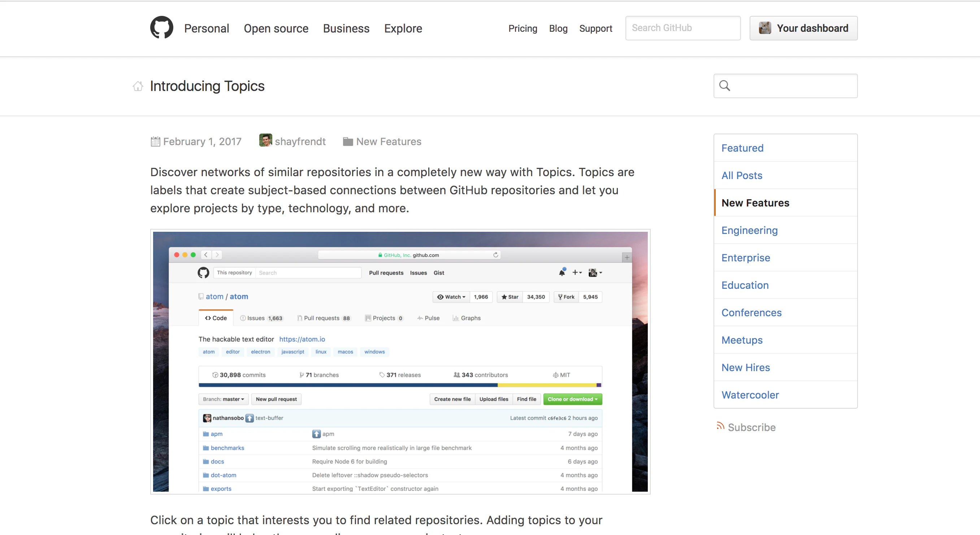This screenshot has height=535, width=980.
Task: Click the Subscribe feed link
Action: click(751, 427)
